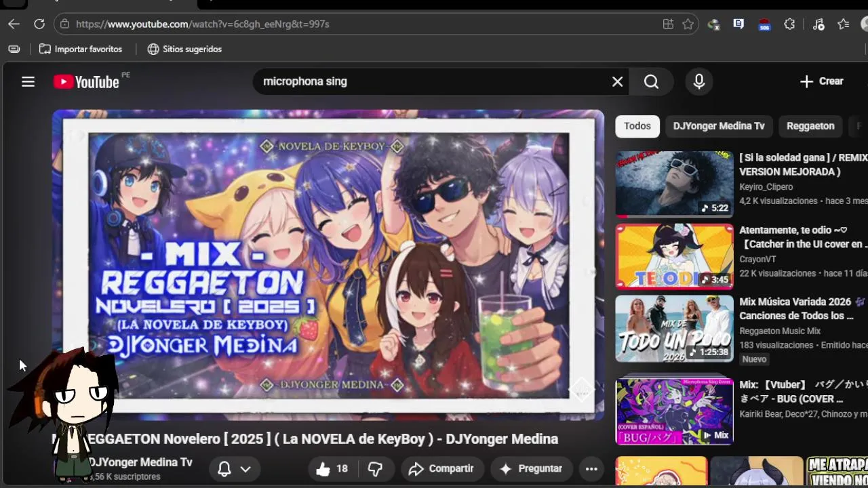Select the DJYonger Medina Tv chip

[x=718, y=126]
